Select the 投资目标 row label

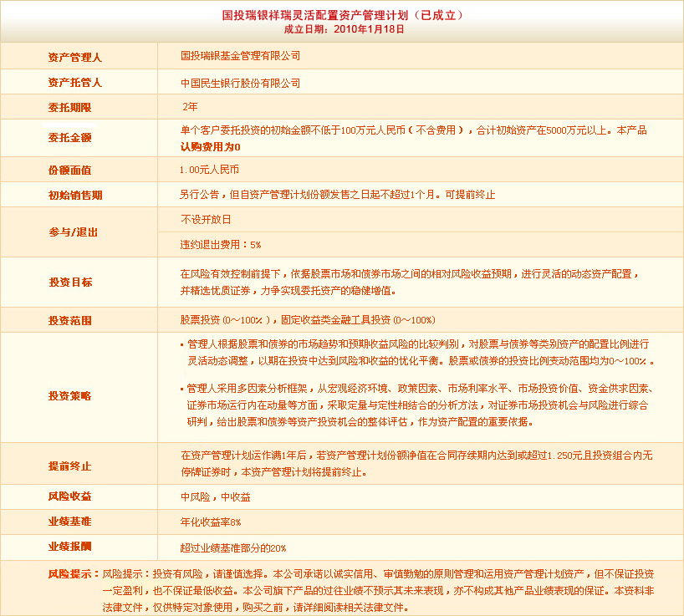click(69, 283)
